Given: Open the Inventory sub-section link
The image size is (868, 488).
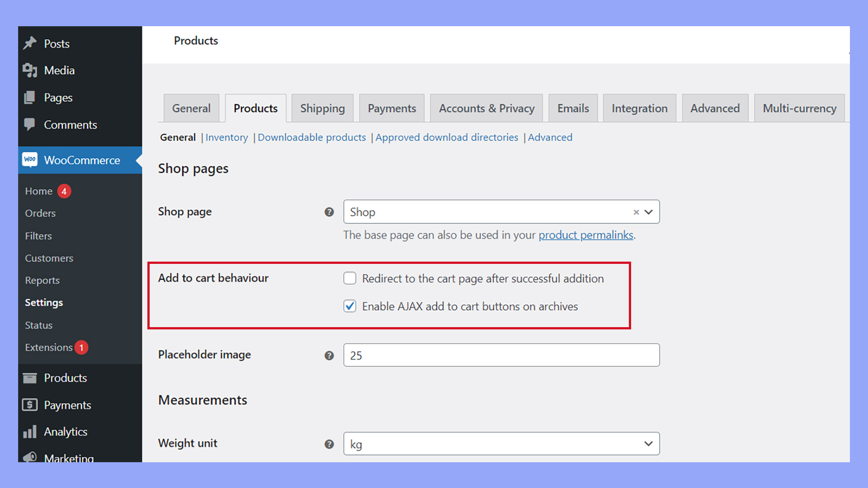Looking at the screenshot, I should [227, 137].
